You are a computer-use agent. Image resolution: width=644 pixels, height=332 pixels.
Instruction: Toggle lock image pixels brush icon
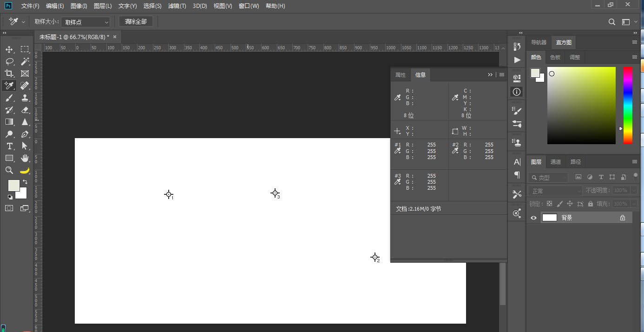pyautogui.click(x=559, y=204)
